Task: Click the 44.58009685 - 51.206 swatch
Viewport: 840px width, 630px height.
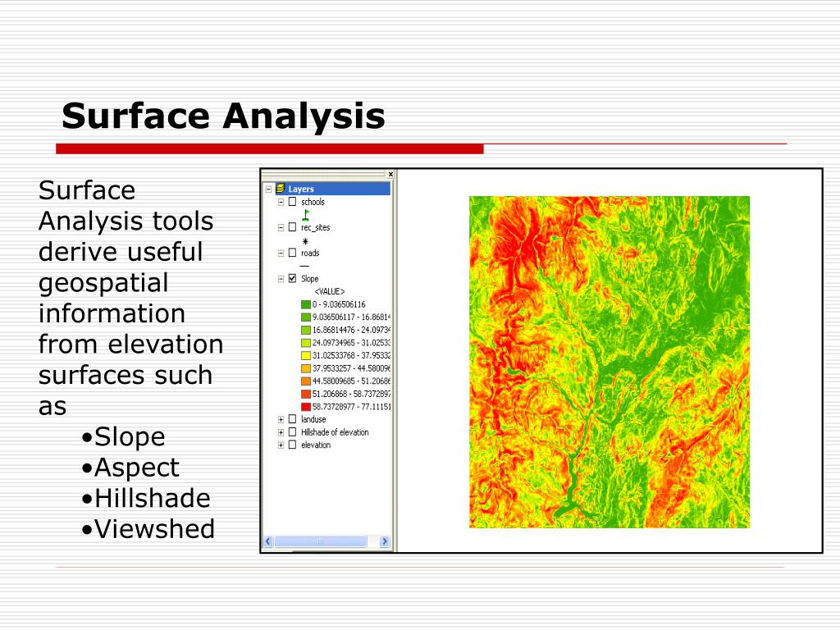Action: (x=306, y=381)
